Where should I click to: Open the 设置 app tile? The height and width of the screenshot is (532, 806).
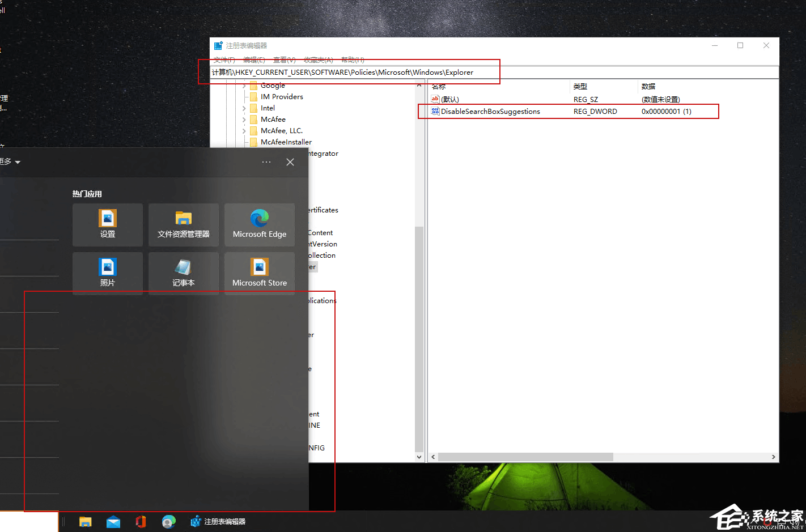108,225
